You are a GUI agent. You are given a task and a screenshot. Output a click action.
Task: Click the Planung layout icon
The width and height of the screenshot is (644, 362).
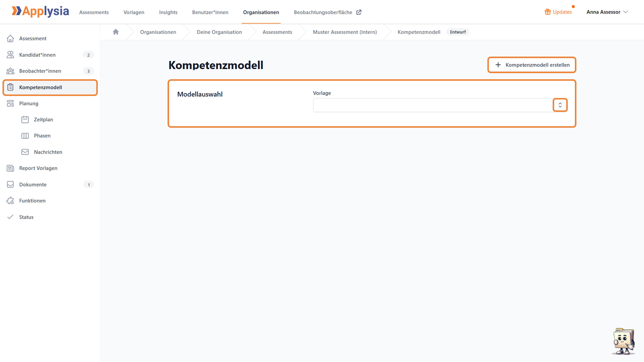10,103
